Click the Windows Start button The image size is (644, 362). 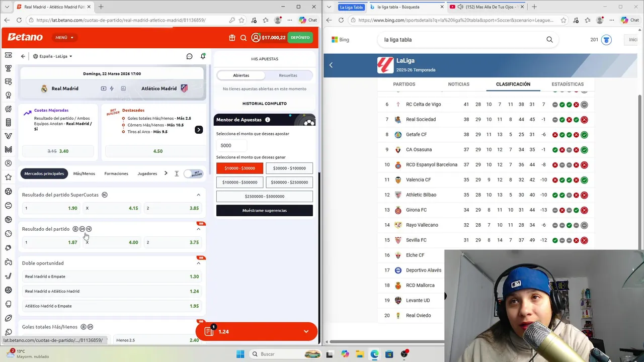tap(240, 354)
